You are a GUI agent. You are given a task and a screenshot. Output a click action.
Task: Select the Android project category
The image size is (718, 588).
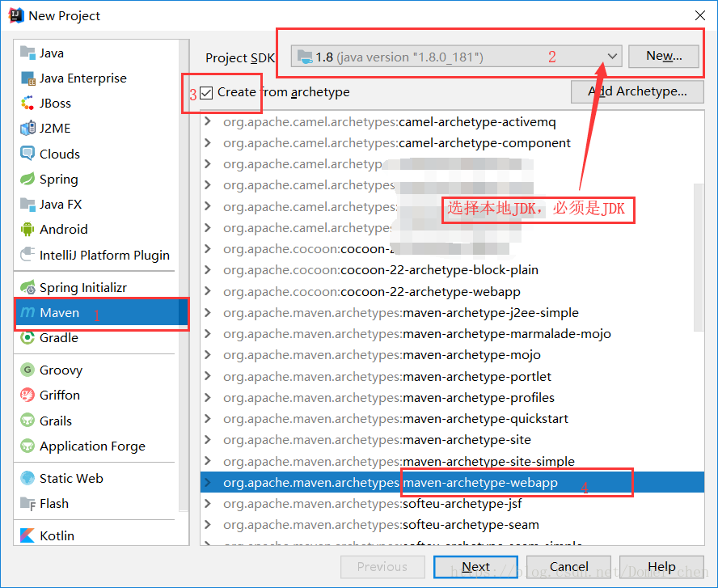pos(96,229)
